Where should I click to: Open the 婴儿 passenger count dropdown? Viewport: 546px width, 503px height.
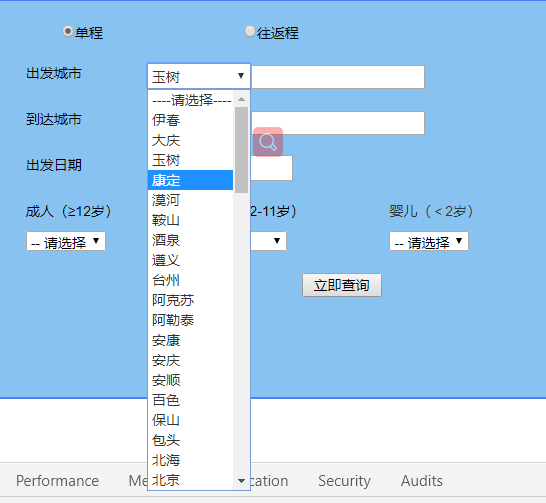tap(429, 241)
